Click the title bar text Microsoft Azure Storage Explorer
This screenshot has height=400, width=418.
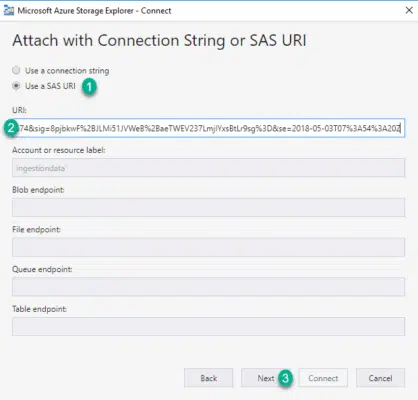tap(76, 11)
